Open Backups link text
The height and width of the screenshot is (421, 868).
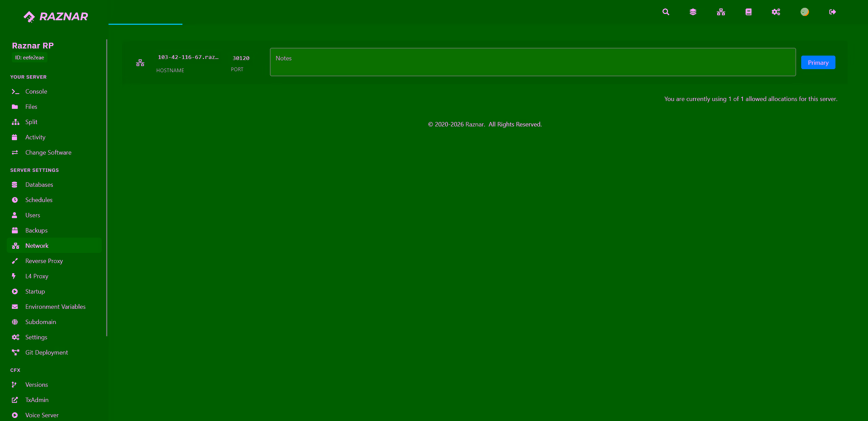[37, 230]
